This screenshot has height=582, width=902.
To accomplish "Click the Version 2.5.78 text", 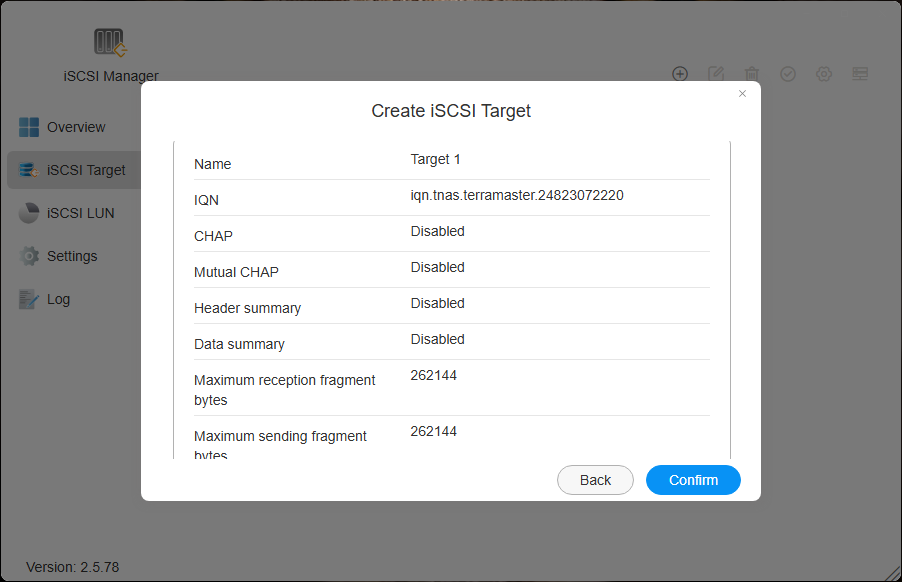I will (72, 567).
